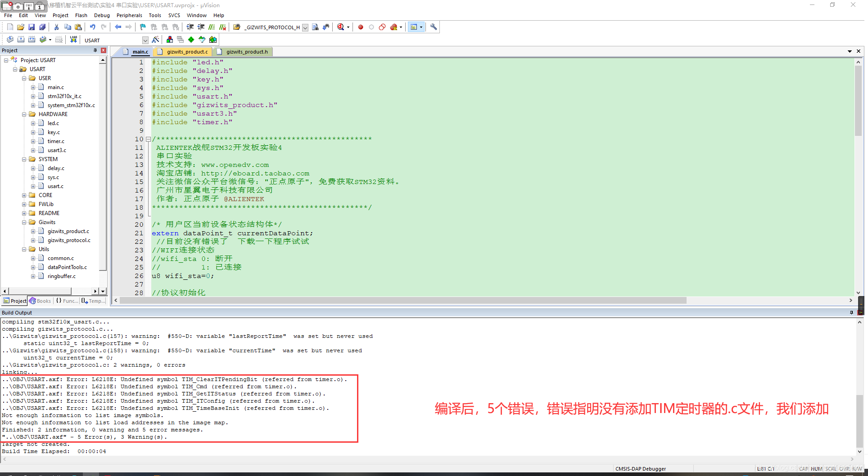Collapse the USER folder
Image resolution: width=868 pixels, height=476 pixels.
coord(24,78)
